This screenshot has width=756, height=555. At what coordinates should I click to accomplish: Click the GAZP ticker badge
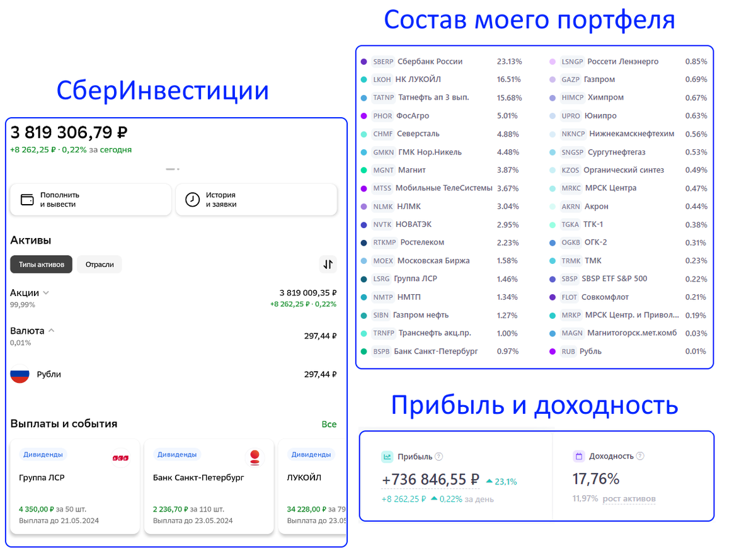[571, 80]
